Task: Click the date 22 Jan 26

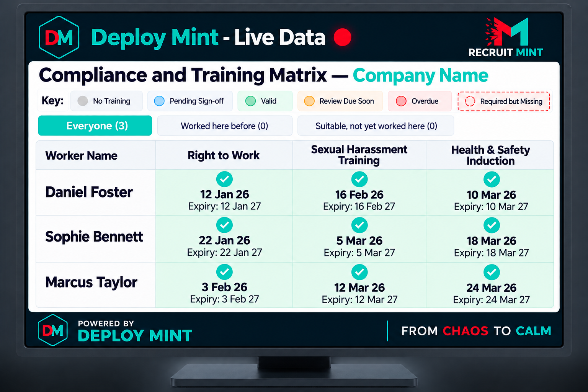Action: [x=224, y=240]
